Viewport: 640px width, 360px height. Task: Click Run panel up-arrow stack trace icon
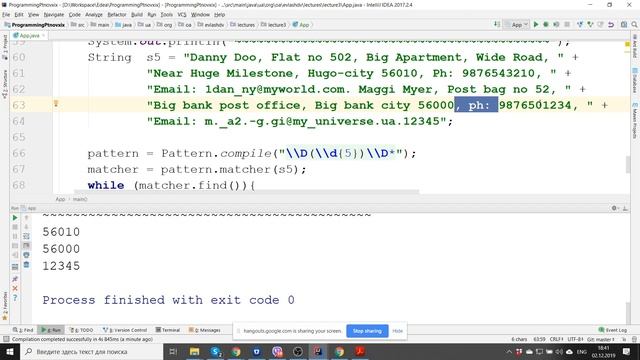point(26,218)
